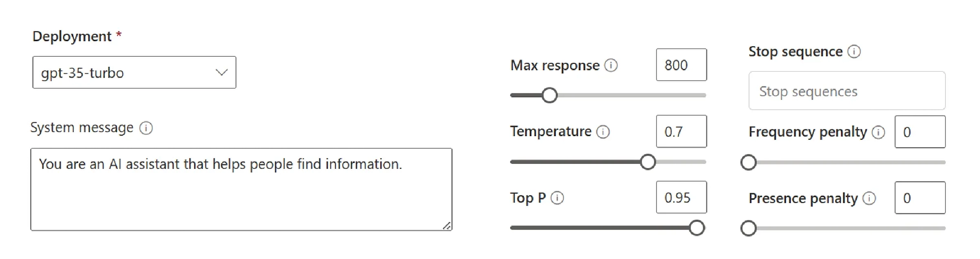Screen dimensions: 980x259
Task: Click the Stop sequence info icon
Action: (854, 51)
